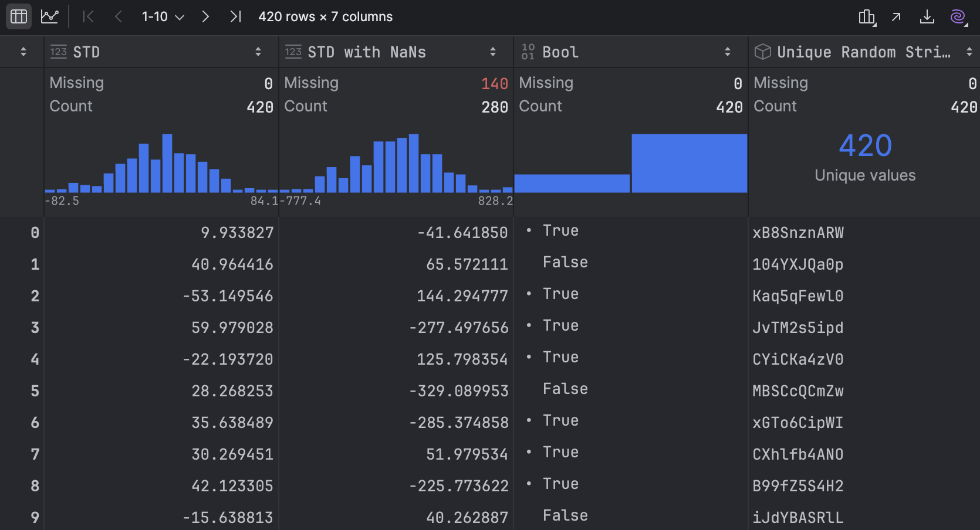Viewport: 980px width, 530px height.
Task: Click the numeric type icon on STD column
Action: tap(58, 52)
